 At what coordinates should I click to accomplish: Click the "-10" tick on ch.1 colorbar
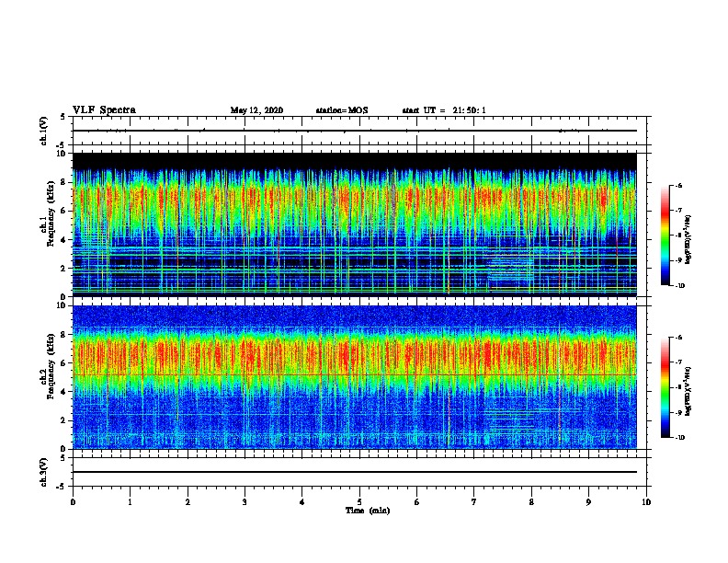click(x=680, y=285)
